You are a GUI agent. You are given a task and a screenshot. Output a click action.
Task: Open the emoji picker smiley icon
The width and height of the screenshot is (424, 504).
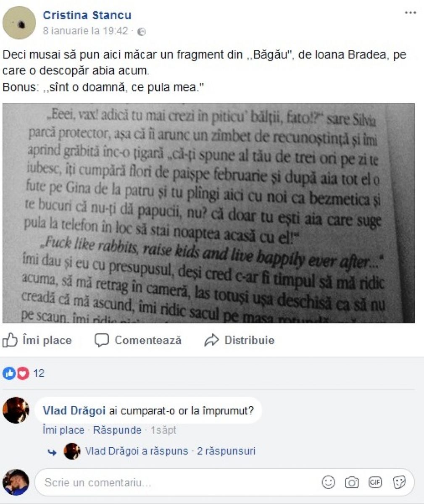click(328, 482)
